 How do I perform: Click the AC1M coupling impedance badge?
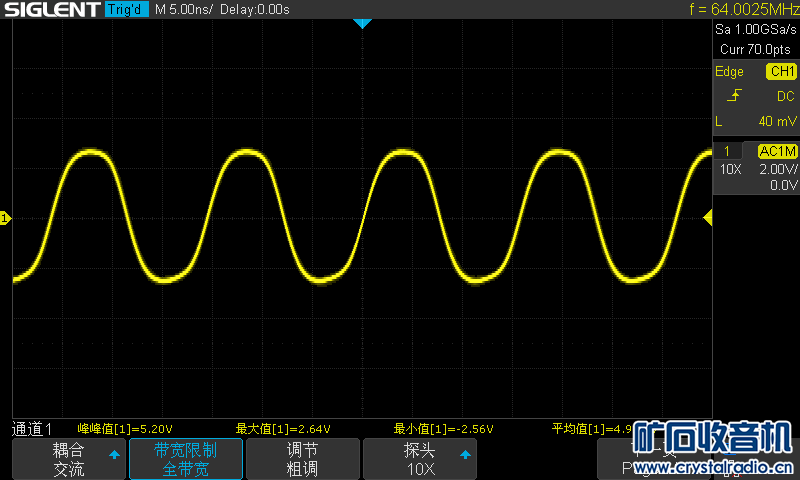pos(777,151)
